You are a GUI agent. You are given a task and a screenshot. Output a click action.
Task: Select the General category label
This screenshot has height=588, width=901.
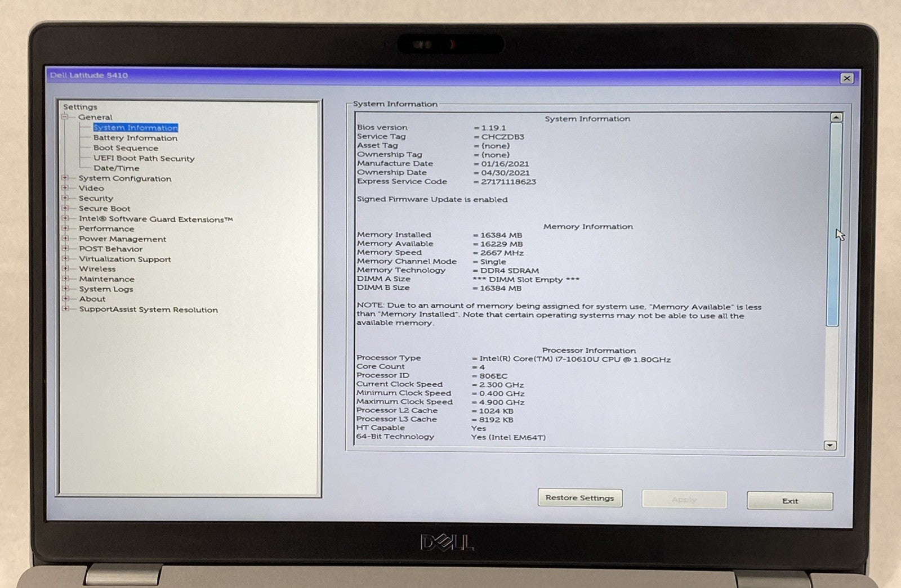(95, 117)
